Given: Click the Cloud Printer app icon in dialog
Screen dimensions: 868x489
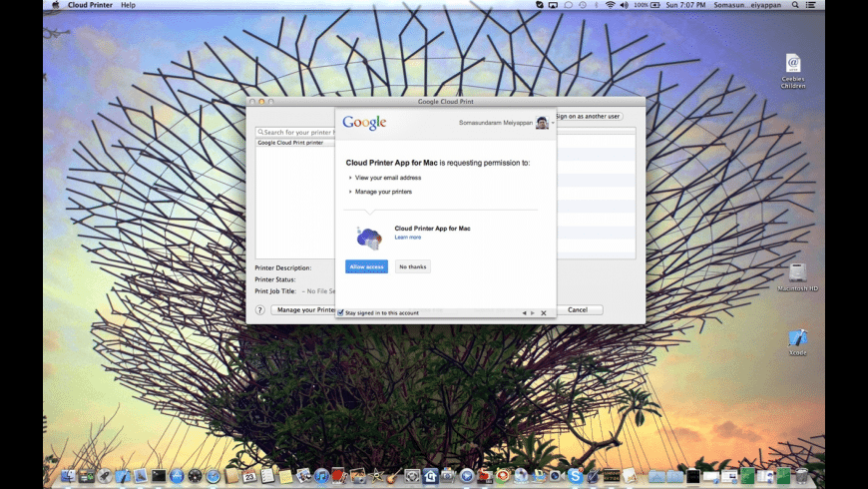Looking at the screenshot, I should point(369,239).
